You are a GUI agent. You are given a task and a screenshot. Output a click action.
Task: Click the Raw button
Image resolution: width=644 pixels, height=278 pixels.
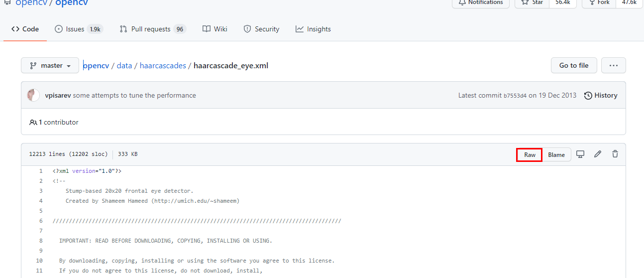coord(530,154)
